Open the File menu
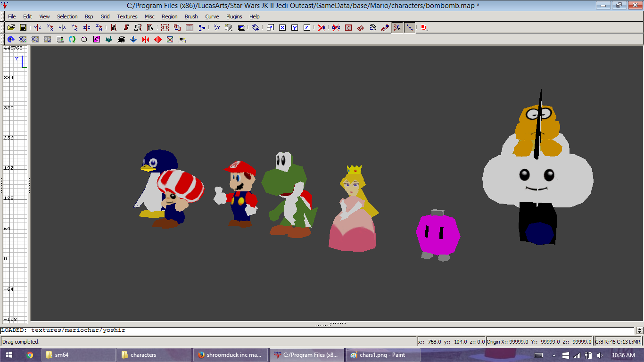The image size is (644, 362). [x=12, y=16]
